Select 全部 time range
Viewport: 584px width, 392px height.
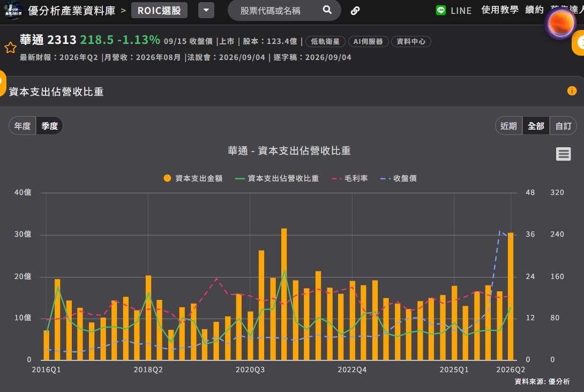(536, 126)
